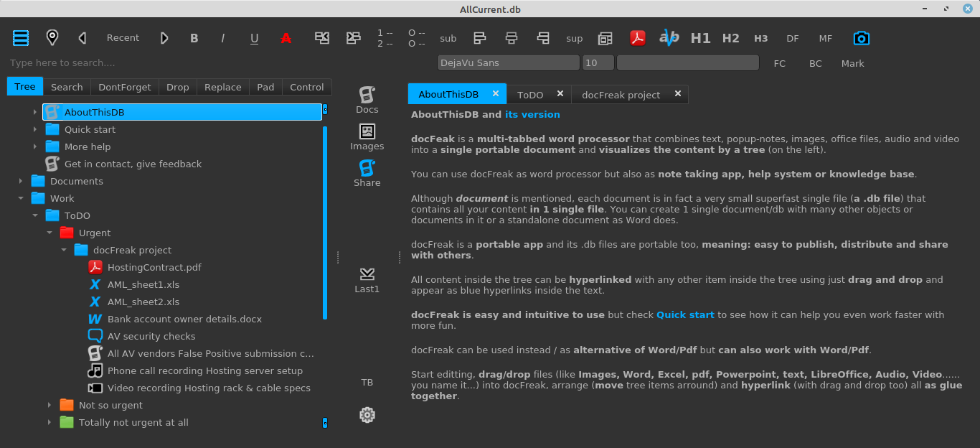Viewport: 980px width, 448px height.
Task: Go back with the left triangle arrow
Action: pyautogui.click(x=83, y=38)
